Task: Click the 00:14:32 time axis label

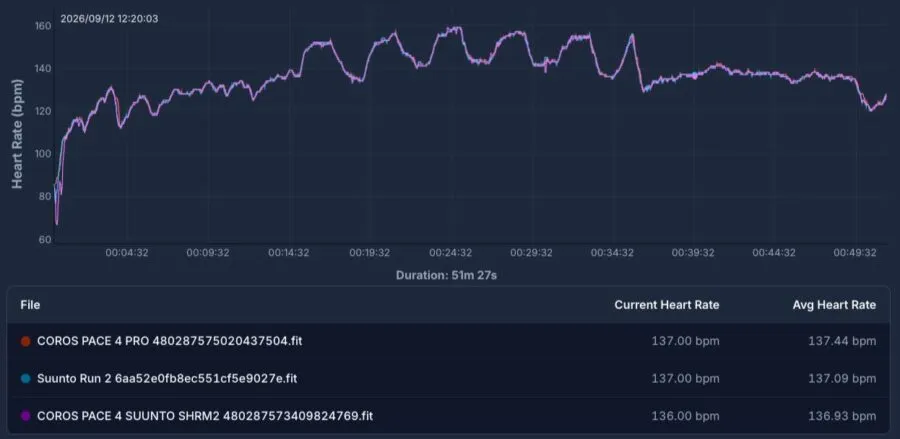Action: (289, 252)
